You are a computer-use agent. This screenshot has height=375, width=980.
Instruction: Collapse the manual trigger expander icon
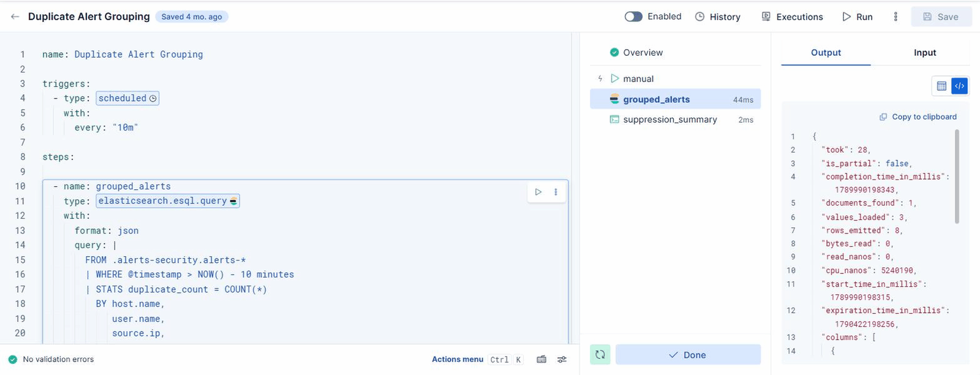(600, 79)
